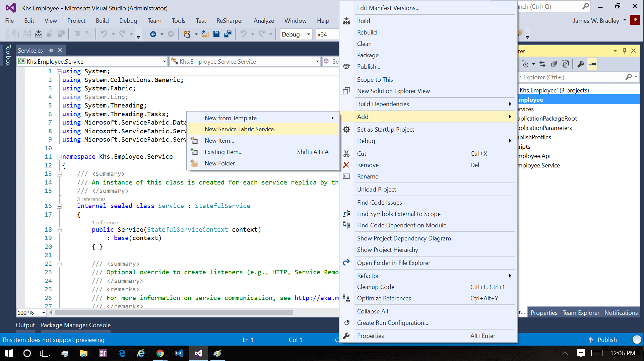Choose Publish... in context menu
Screen dimensions: 644x361
(428, 67)
